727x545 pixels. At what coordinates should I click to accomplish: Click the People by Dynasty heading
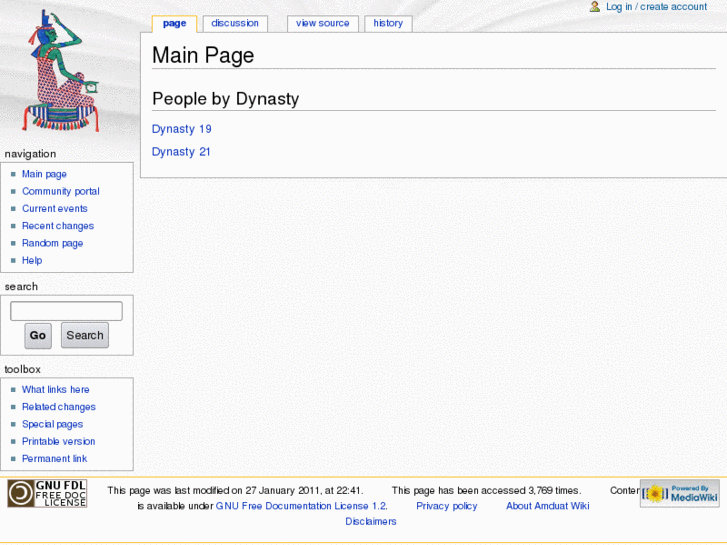[226, 99]
